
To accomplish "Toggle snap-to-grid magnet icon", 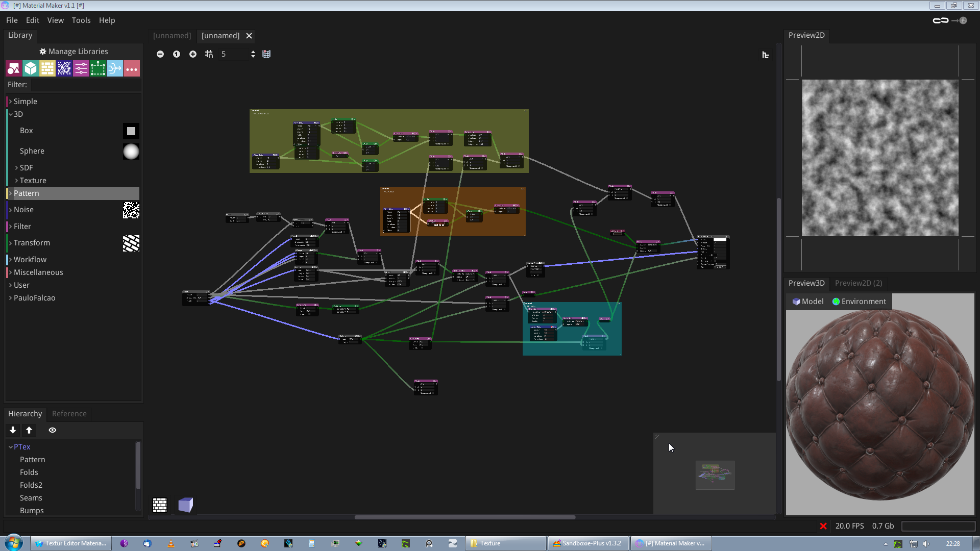I will click(x=209, y=54).
